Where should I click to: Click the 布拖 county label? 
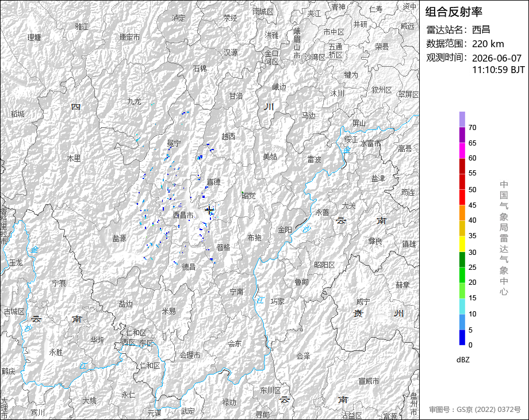coord(254,238)
